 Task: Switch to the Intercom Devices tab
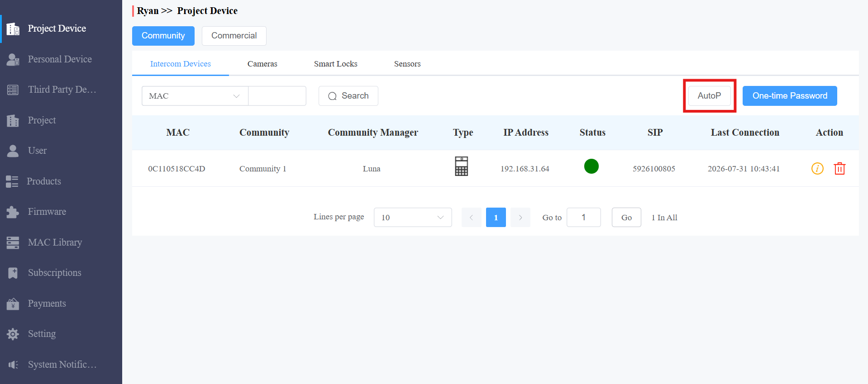(x=181, y=64)
